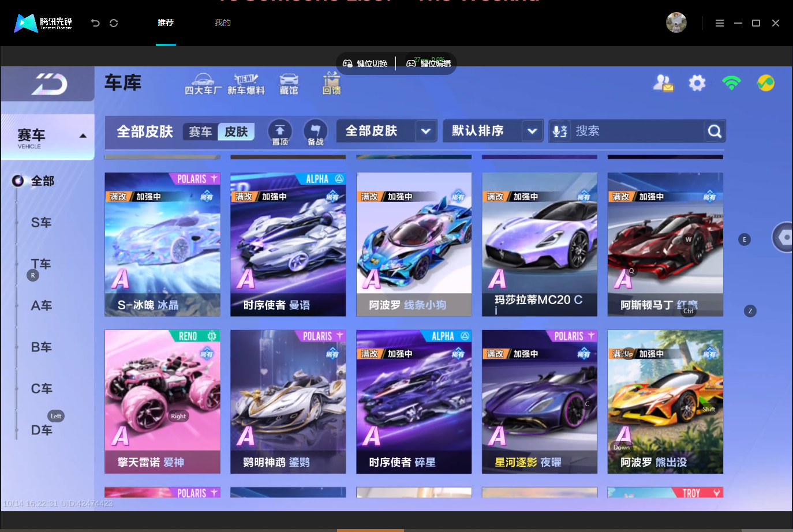Image resolution: width=793 pixels, height=532 pixels.
Task: Select the B车 category
Action: [x=42, y=347]
